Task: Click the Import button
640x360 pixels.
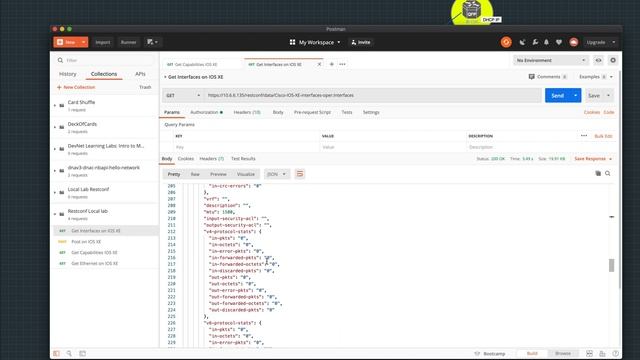Action: 102,42
